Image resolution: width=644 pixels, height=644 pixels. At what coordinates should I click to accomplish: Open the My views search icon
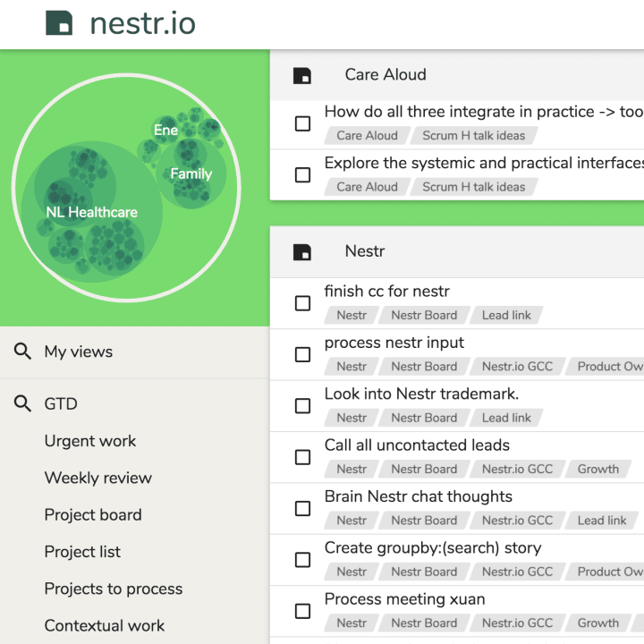(x=22, y=352)
